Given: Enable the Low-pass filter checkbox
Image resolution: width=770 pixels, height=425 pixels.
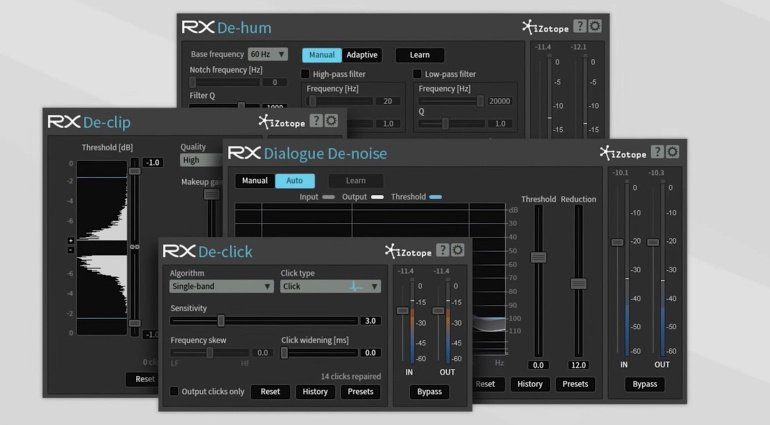Looking at the screenshot, I should (418, 74).
